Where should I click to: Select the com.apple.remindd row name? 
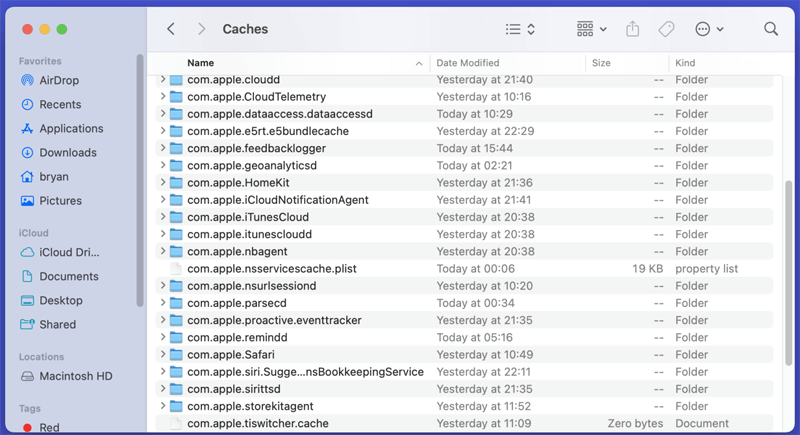[237, 338]
